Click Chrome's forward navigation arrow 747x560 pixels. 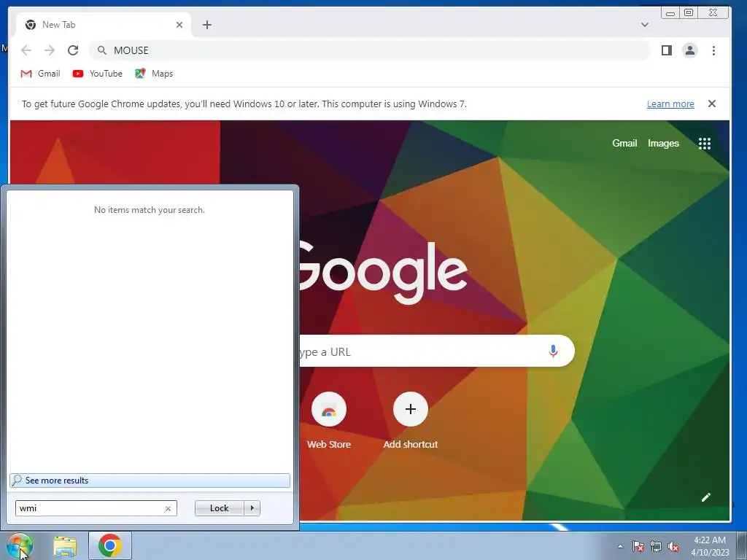[x=50, y=50]
